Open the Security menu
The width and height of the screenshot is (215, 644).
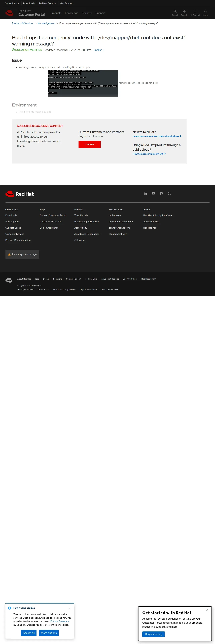tap(87, 13)
